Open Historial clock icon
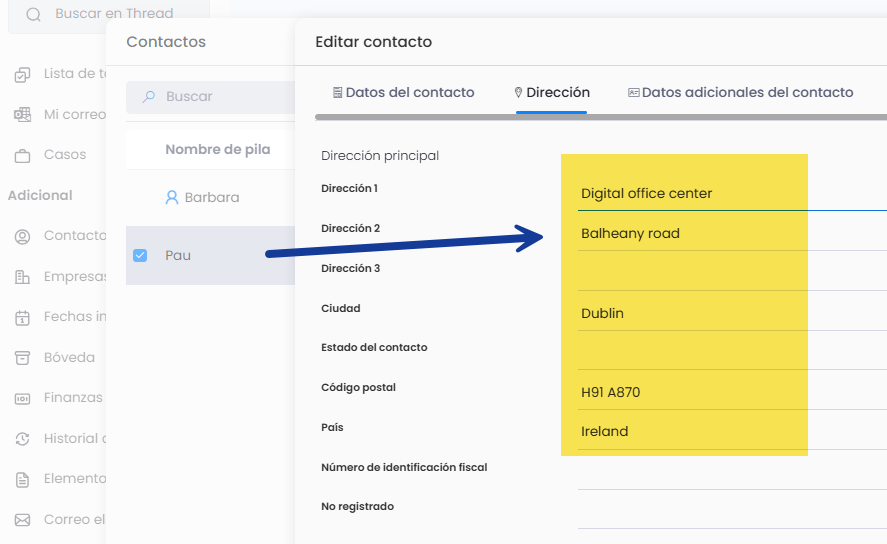Viewport: 887px width, 544px height. tap(23, 439)
